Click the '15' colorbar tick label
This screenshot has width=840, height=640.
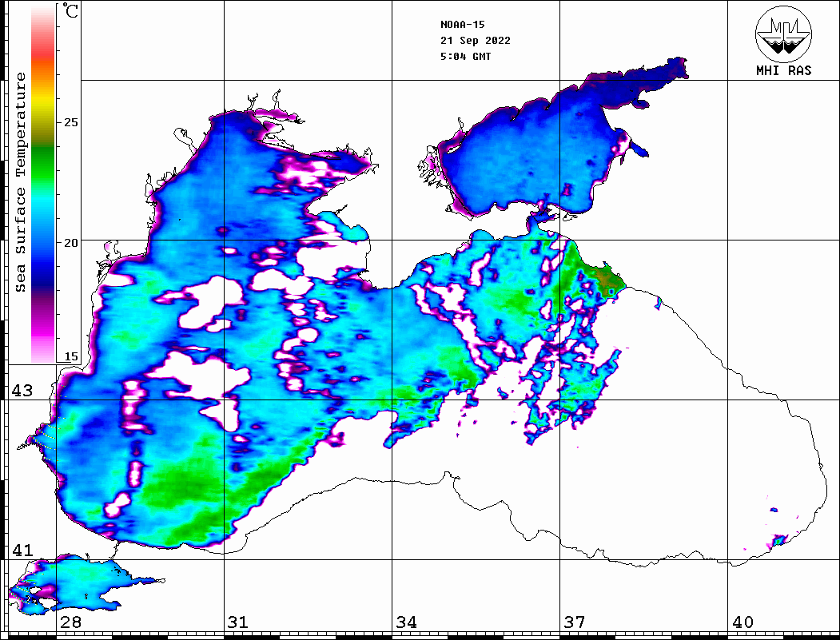tap(70, 356)
